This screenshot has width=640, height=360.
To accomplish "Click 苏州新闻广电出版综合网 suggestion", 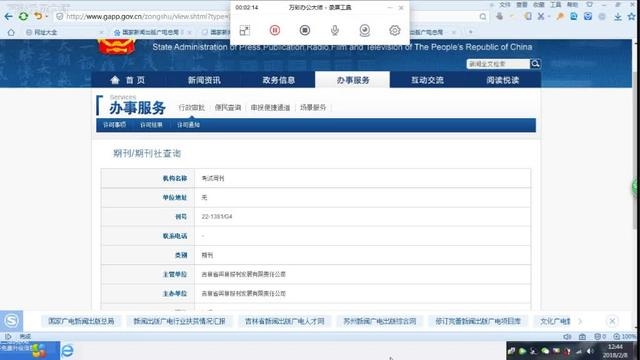I will [x=380, y=321].
